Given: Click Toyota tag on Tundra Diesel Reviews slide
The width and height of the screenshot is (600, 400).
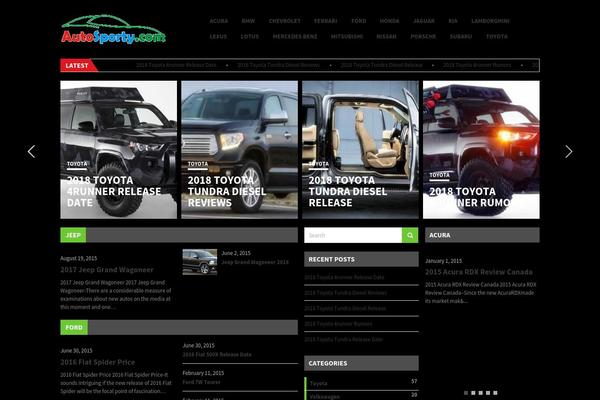Looking at the screenshot, I should tap(198, 164).
